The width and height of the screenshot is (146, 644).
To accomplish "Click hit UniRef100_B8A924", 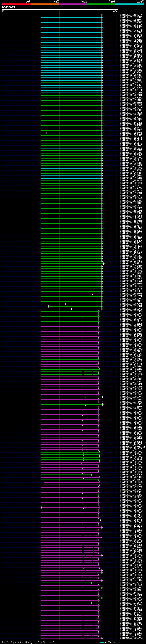I will [131, 50].
